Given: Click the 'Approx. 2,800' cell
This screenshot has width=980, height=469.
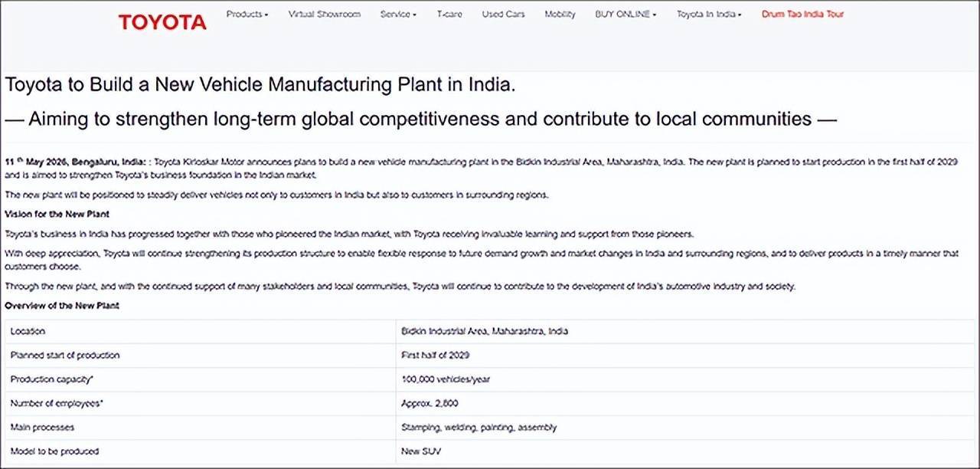Looking at the screenshot, I should coord(685,403).
